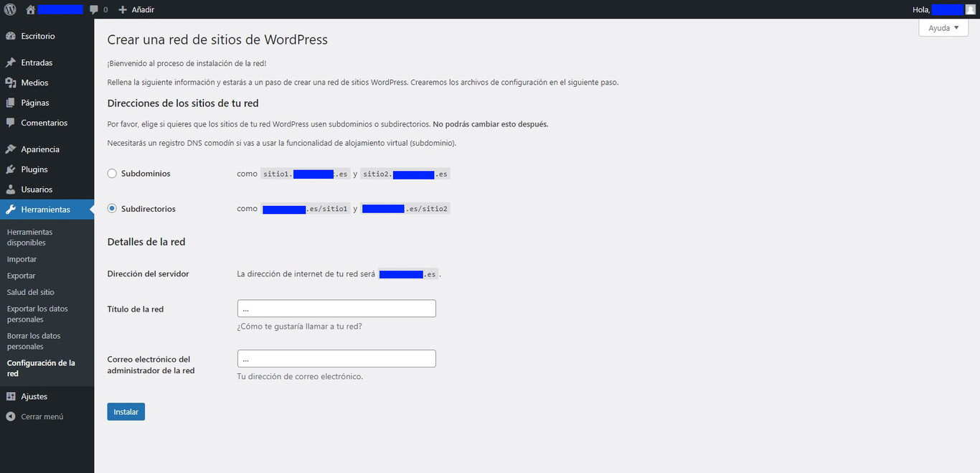This screenshot has width=980, height=473.
Task: Open the Exportar submenu link
Action: [22, 276]
